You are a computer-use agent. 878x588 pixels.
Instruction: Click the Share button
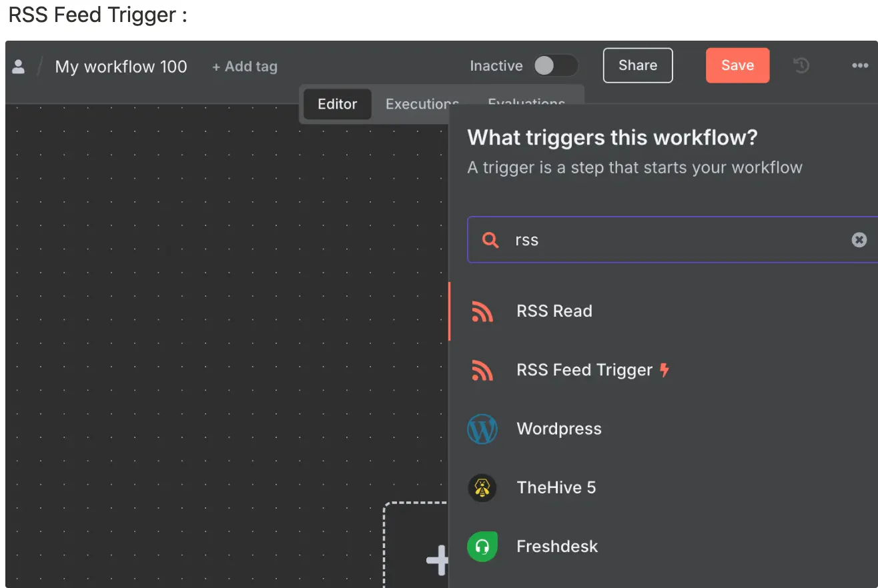[638, 65]
